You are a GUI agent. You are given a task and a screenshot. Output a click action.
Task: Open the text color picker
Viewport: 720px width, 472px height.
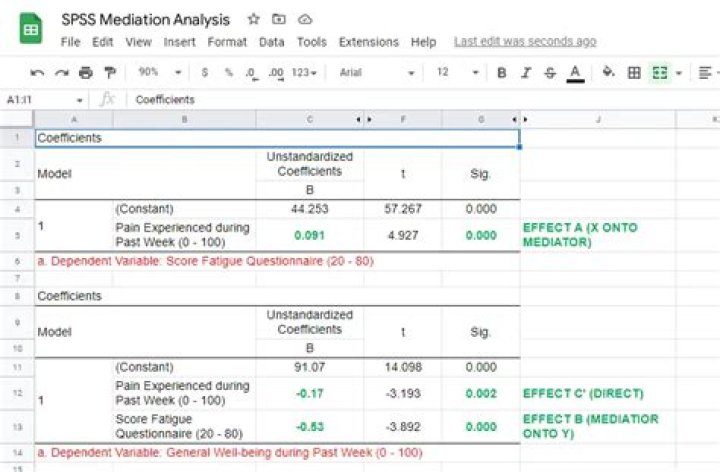pyautogui.click(x=575, y=73)
